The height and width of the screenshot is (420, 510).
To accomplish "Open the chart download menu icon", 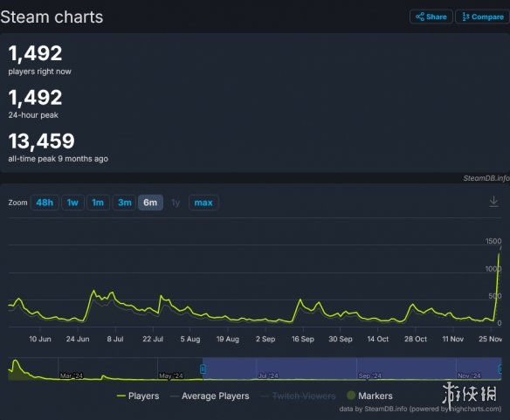I will tap(493, 202).
